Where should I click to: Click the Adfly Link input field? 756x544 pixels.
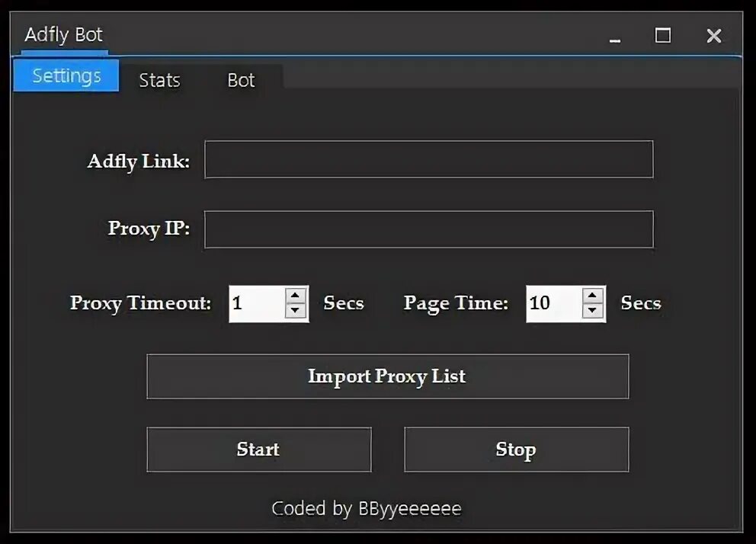pos(428,159)
